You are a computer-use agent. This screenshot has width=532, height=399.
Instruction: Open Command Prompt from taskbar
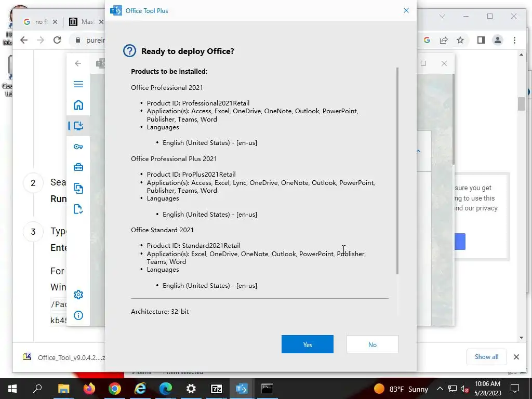pyautogui.click(x=267, y=389)
